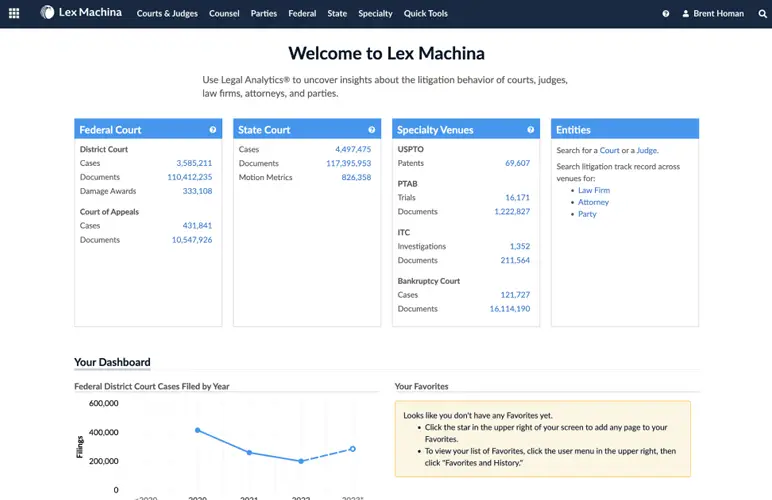
Task: Expand Courts & Judges menu
Action: point(167,14)
